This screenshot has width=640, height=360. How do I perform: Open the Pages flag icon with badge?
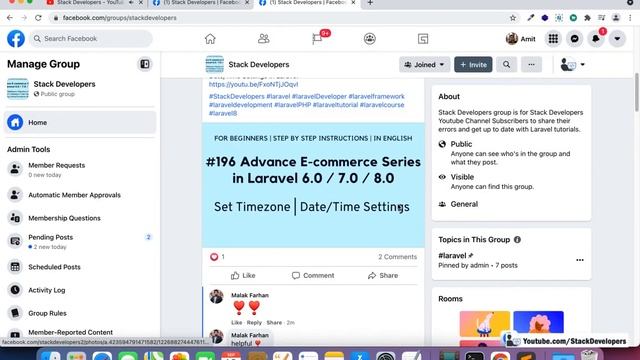coord(318,39)
